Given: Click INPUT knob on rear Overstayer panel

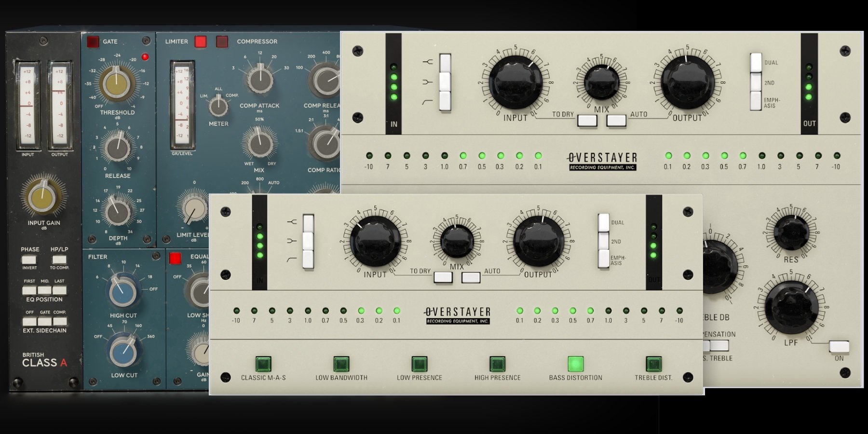Looking at the screenshot, I should tap(515, 82).
